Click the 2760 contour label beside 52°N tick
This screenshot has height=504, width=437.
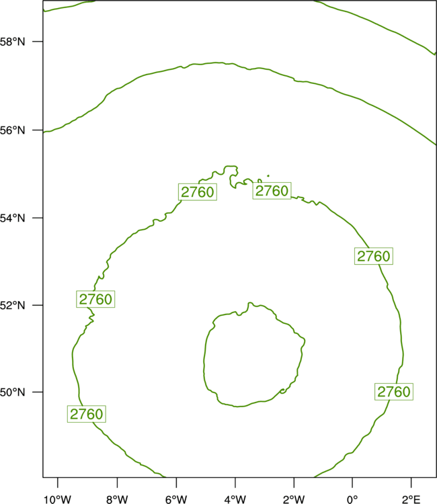tap(95, 299)
